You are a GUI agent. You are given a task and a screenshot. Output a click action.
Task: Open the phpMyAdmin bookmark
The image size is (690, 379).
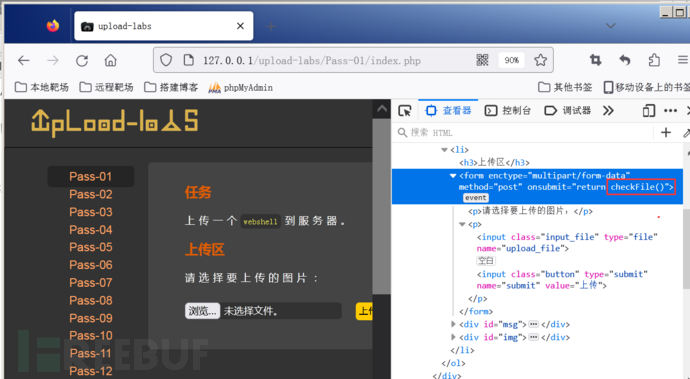[240, 88]
